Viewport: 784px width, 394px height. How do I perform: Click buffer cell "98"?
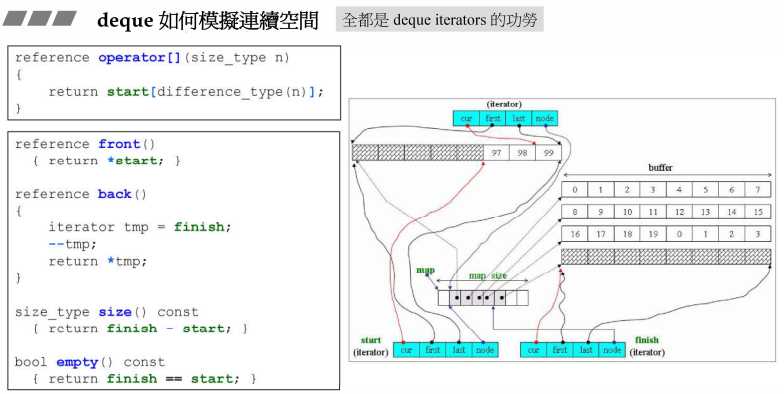[522, 152]
